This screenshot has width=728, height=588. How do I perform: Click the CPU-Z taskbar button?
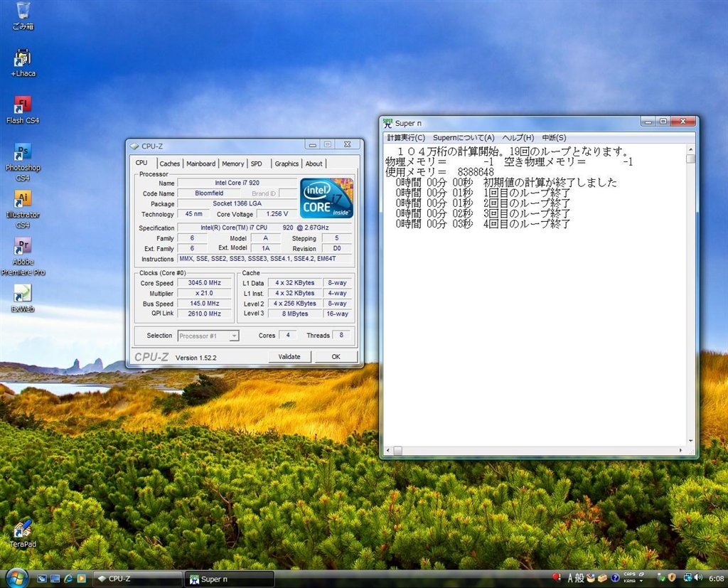tap(137, 579)
